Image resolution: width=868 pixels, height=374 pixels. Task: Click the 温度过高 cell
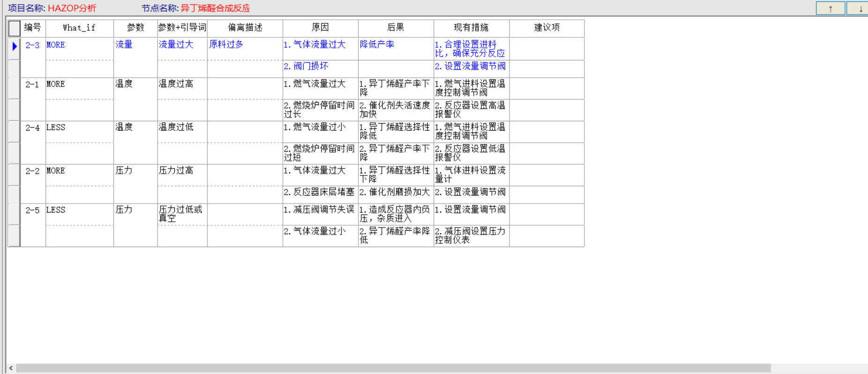coord(182,88)
